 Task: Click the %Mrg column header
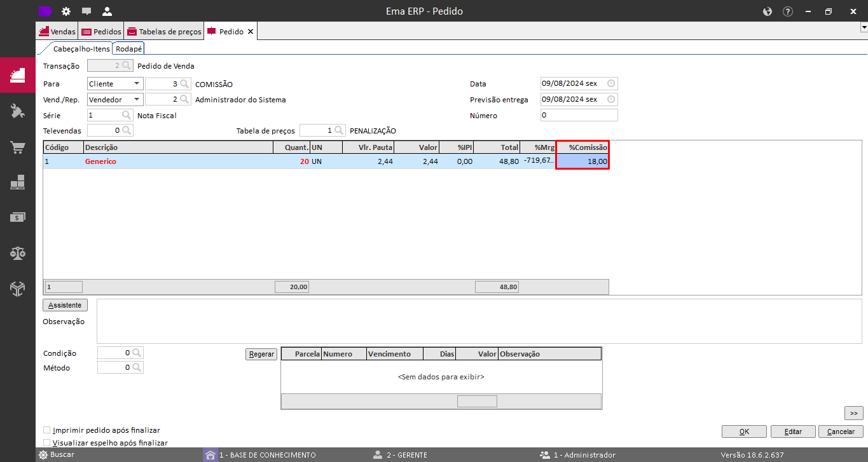[x=538, y=147]
